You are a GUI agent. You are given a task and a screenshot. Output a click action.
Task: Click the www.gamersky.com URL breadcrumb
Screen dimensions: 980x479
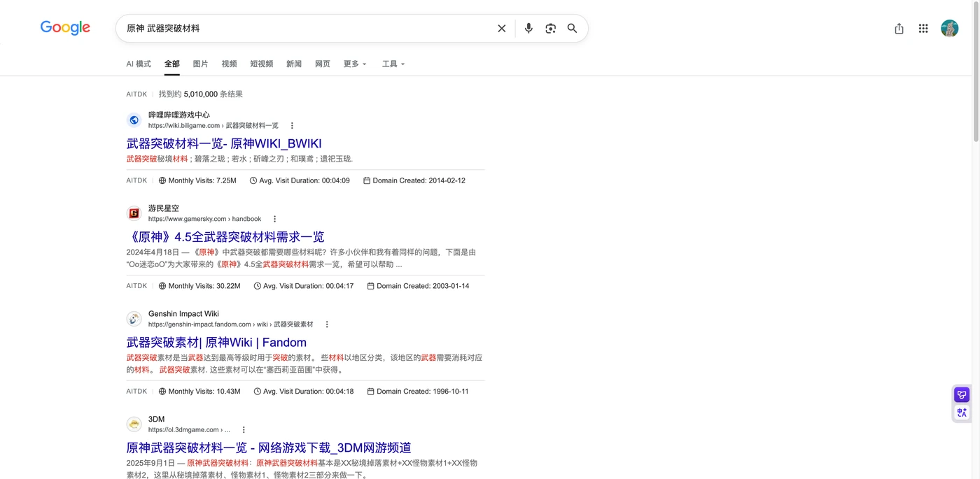(204, 219)
